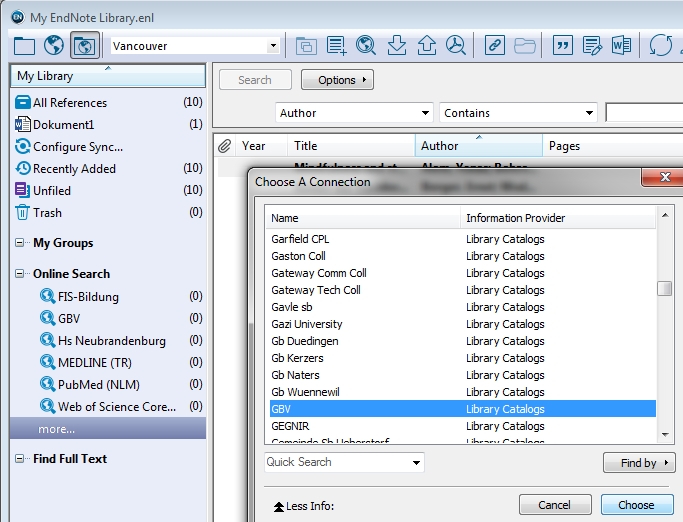The image size is (683, 522).
Task: Open GBV online search in sidebar
Action: pos(121,319)
